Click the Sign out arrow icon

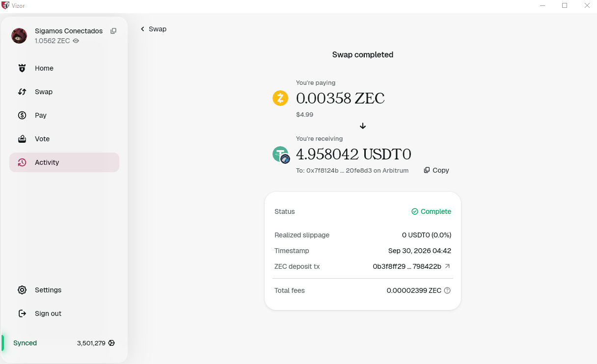pos(22,313)
